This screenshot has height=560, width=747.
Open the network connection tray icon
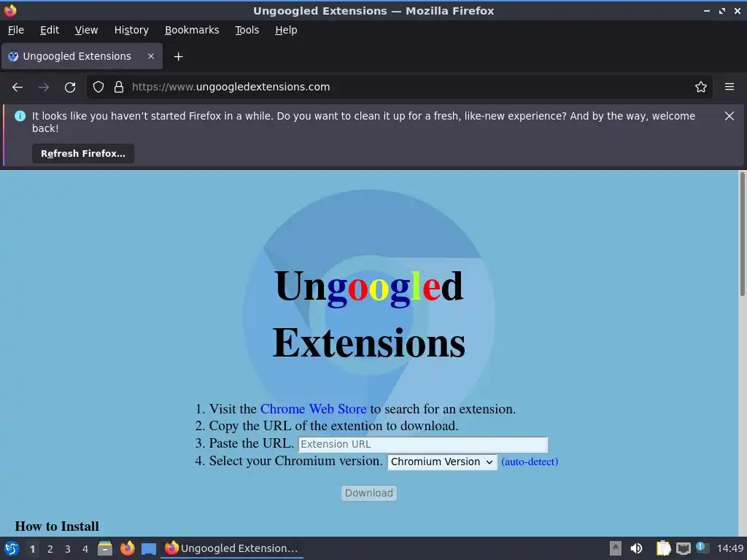[x=683, y=548]
